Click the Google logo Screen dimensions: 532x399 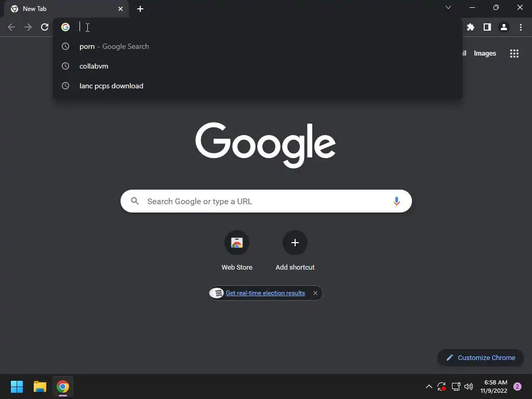265,145
